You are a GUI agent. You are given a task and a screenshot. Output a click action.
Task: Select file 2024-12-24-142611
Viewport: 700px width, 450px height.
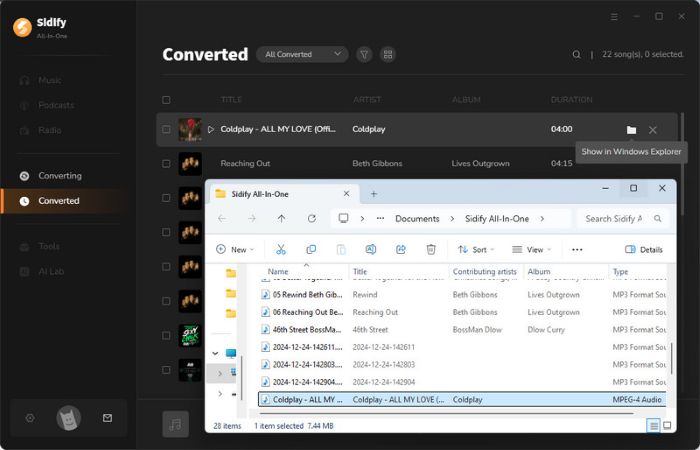point(462,347)
